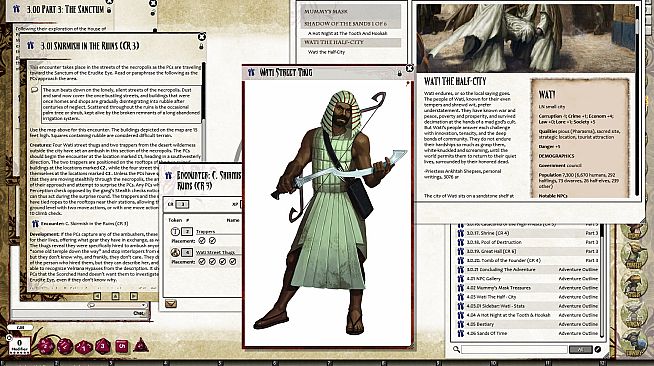
Task: Toggle second Wati Street Thugs placement checkmark
Action: point(212,262)
